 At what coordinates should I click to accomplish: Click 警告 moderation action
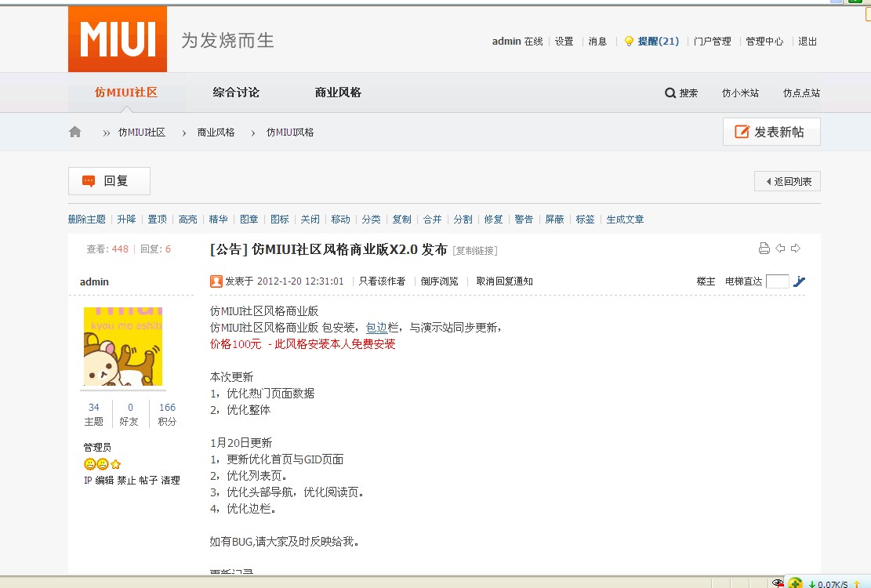[524, 220]
